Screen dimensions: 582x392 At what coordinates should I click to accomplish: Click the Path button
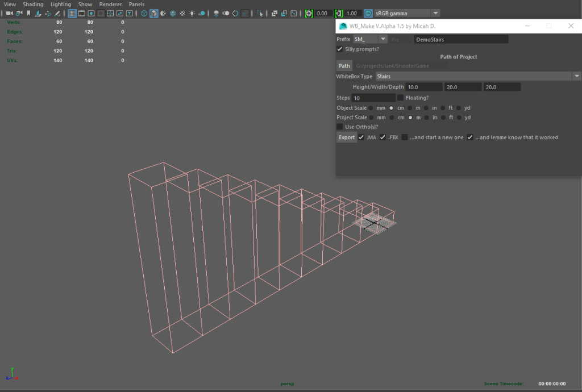tap(344, 66)
